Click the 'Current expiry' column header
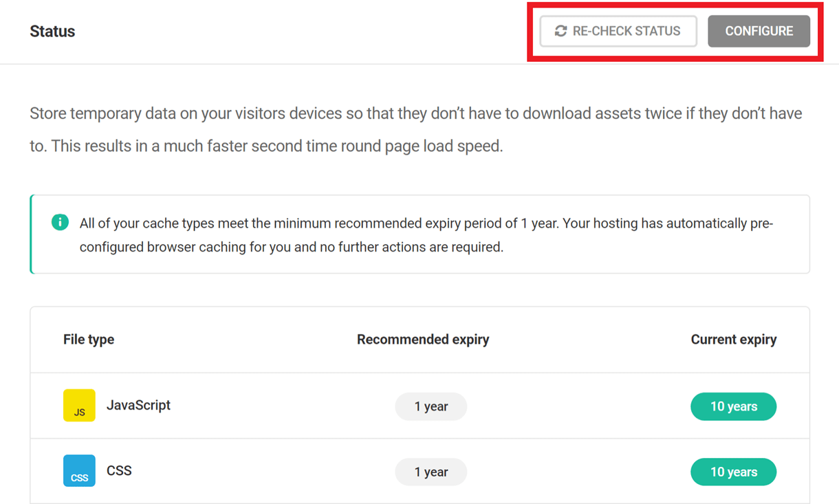The image size is (839, 504). click(734, 340)
